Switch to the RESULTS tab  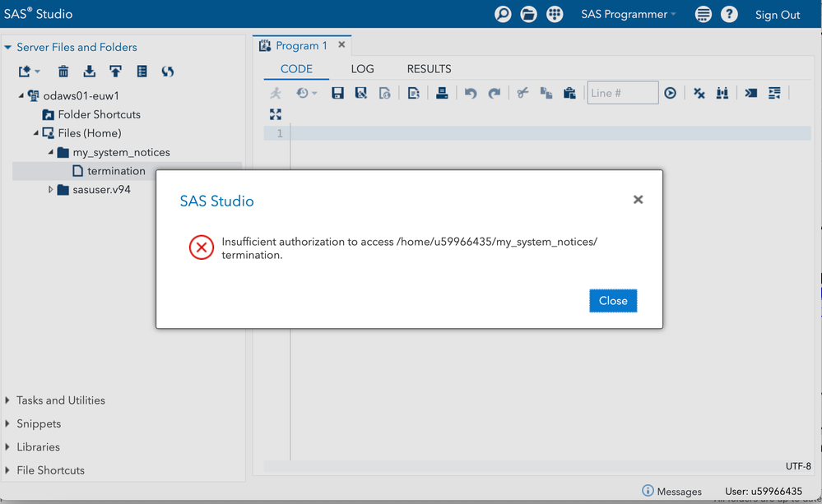tap(429, 69)
